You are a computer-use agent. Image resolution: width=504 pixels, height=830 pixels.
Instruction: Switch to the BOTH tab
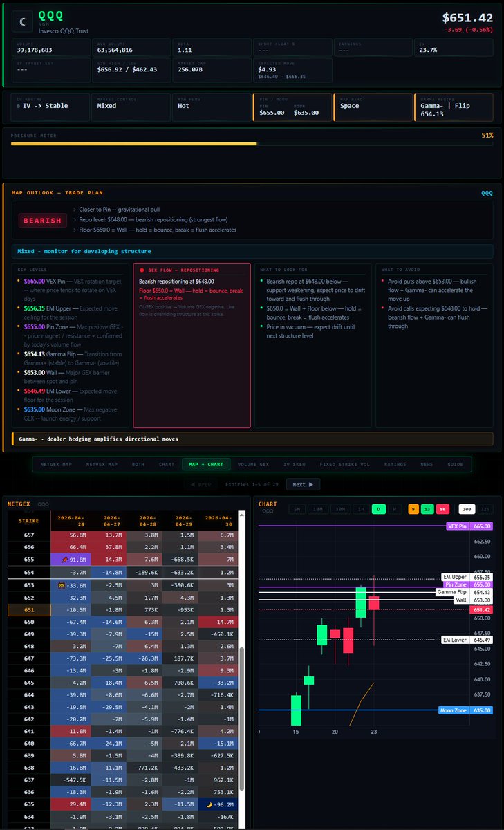tap(138, 464)
